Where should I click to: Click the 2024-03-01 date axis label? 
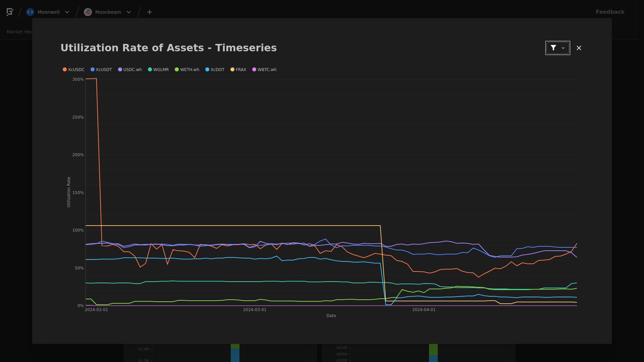coord(255,310)
